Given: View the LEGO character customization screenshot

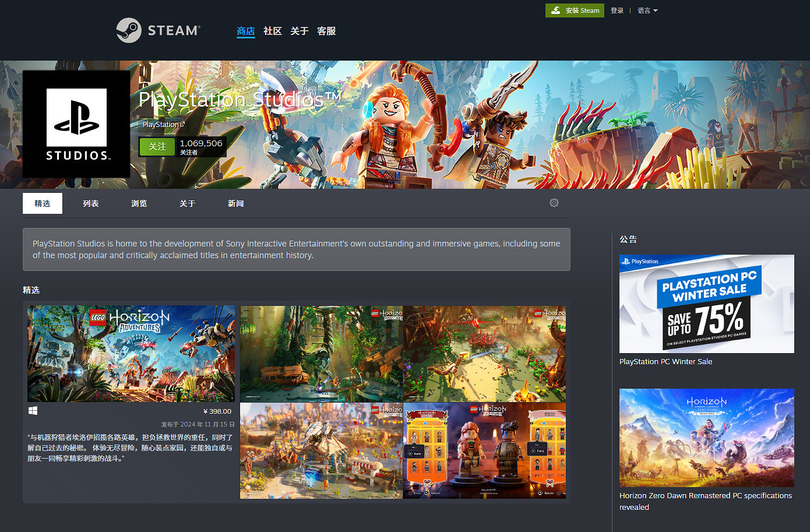Looking at the screenshot, I should [x=484, y=450].
